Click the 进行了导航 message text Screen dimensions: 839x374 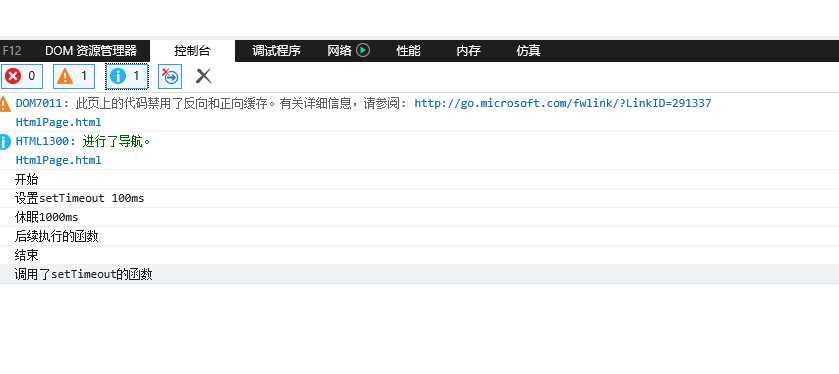pos(117,141)
